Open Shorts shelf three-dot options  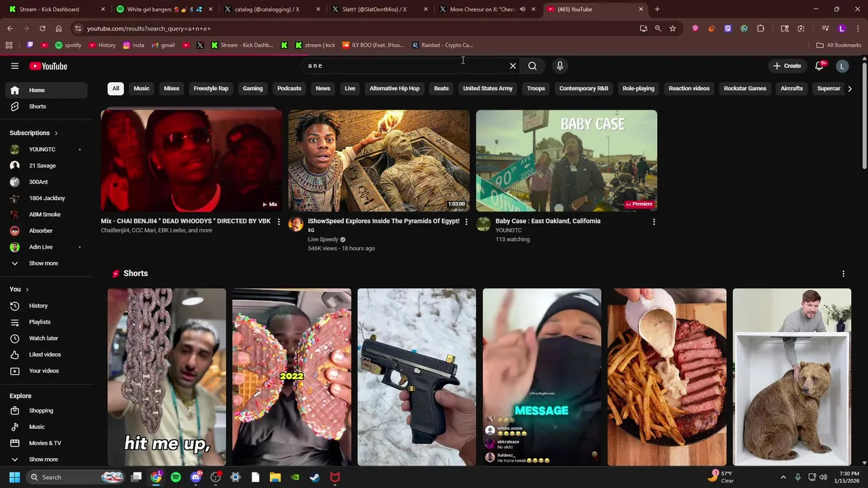844,274
